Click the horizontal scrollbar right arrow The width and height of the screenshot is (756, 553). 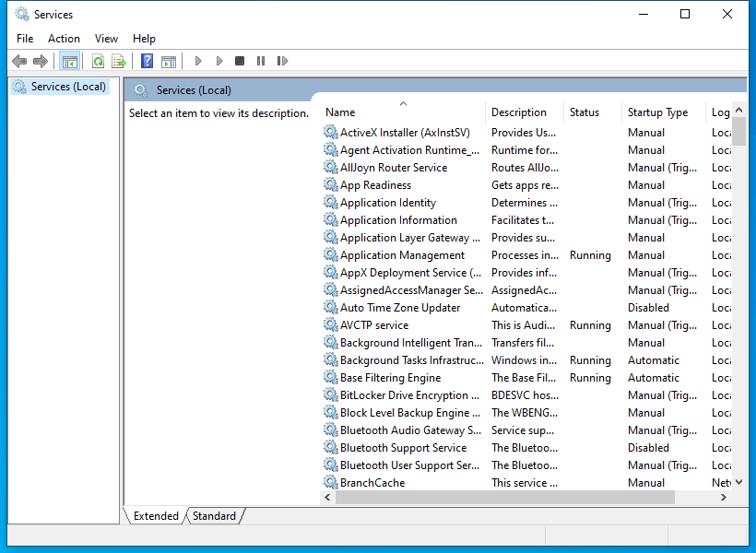(x=724, y=497)
